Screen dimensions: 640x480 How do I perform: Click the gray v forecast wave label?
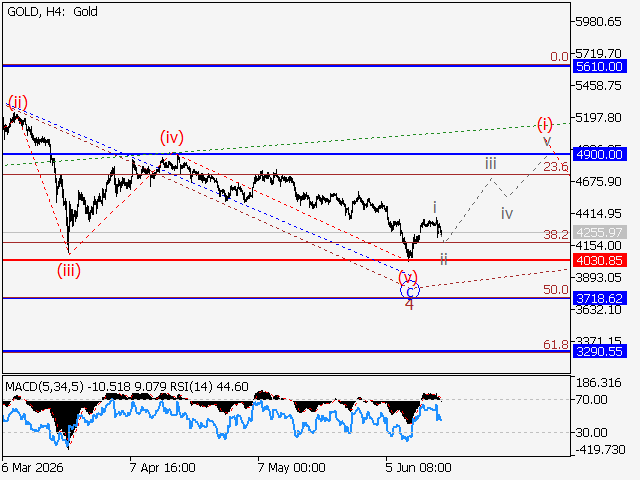coord(547,142)
